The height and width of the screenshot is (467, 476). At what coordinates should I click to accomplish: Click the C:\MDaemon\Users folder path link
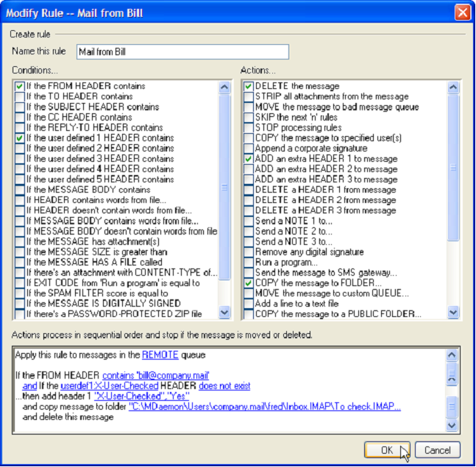pos(265,407)
